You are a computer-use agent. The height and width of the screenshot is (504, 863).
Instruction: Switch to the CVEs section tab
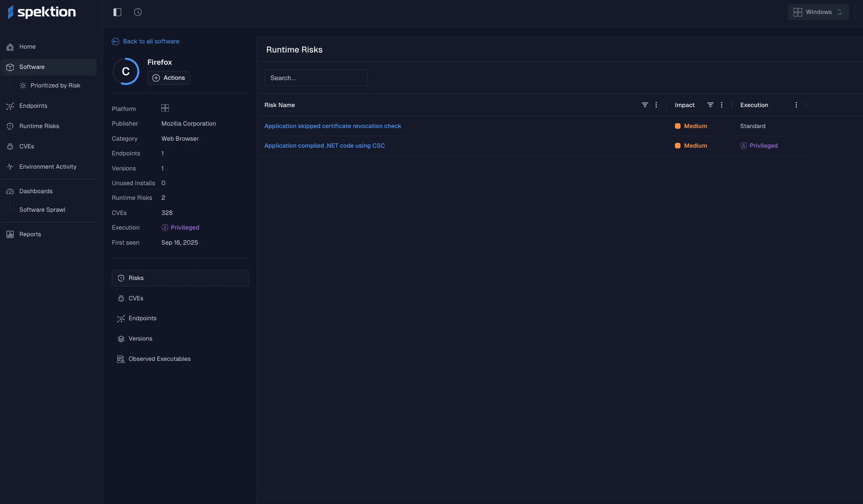136,298
